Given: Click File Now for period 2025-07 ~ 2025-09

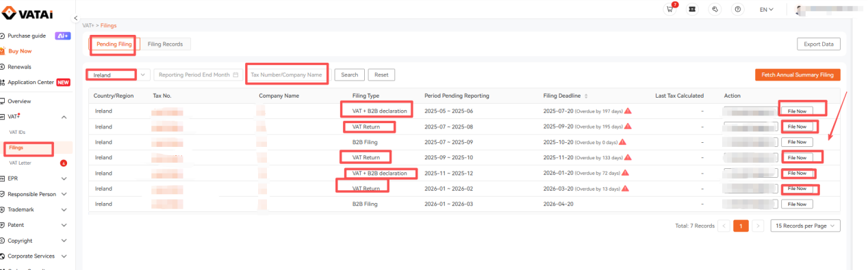Looking at the screenshot, I should [797, 142].
